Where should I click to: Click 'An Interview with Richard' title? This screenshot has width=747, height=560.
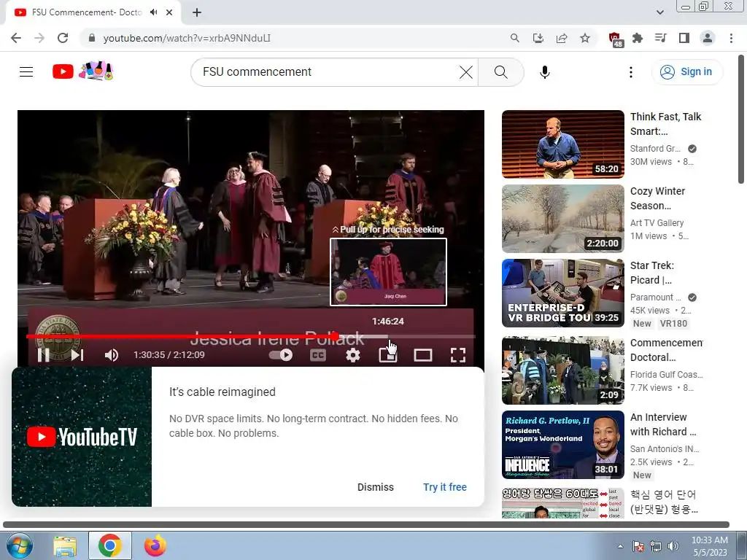663,424
